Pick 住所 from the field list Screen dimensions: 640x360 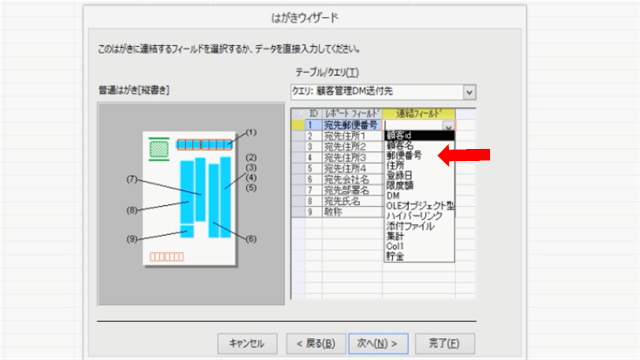pos(395,165)
